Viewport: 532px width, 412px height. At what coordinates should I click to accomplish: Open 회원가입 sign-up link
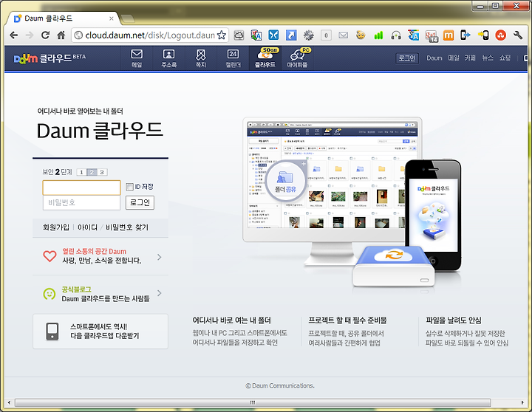coord(56,227)
